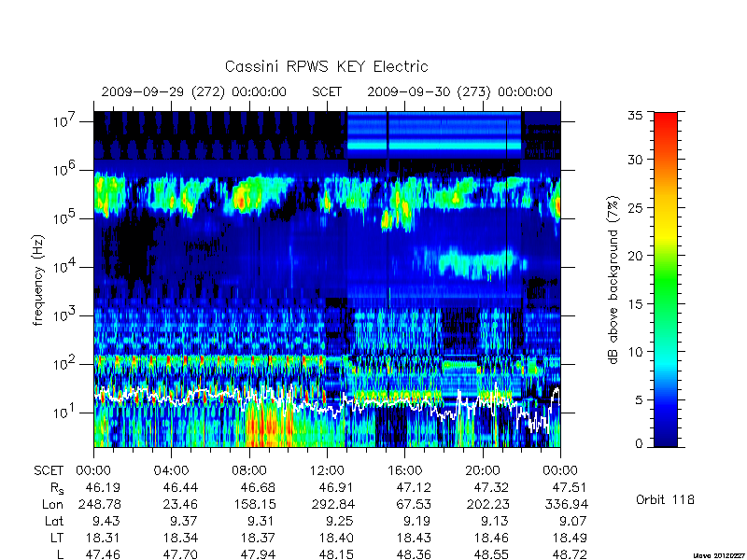Click the 10^5 frequency tick label
The width and height of the screenshot is (747, 560).
65,217
